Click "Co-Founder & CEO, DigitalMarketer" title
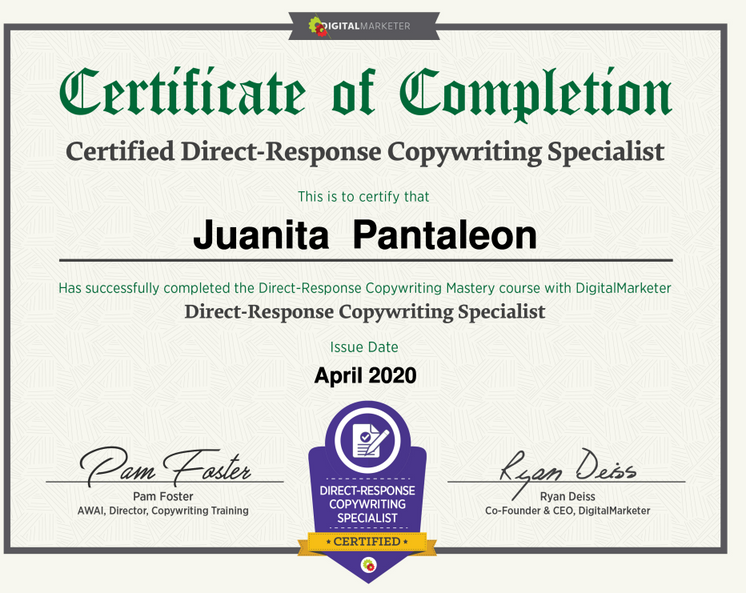The image size is (746, 593). click(x=568, y=511)
